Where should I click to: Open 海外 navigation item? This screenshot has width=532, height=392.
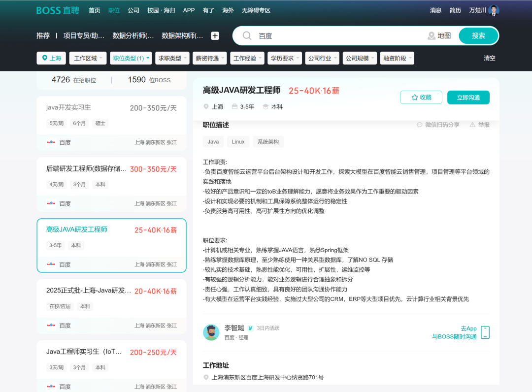tap(228, 10)
